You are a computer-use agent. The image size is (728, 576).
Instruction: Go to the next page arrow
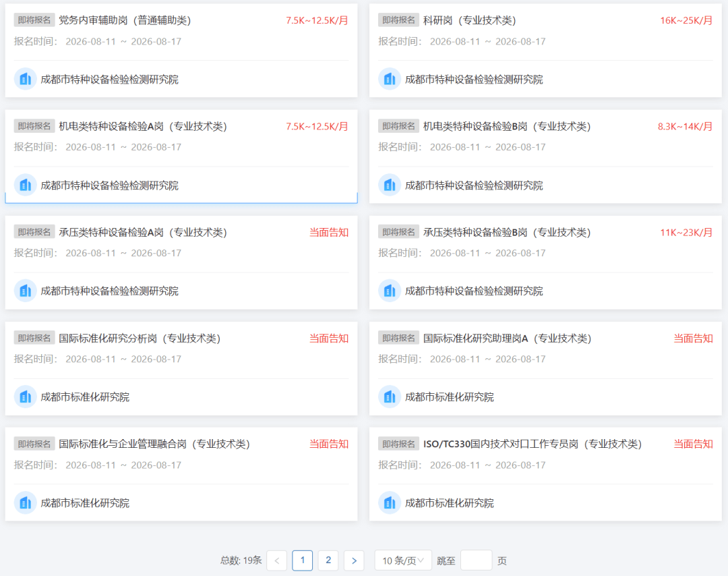[354, 560]
